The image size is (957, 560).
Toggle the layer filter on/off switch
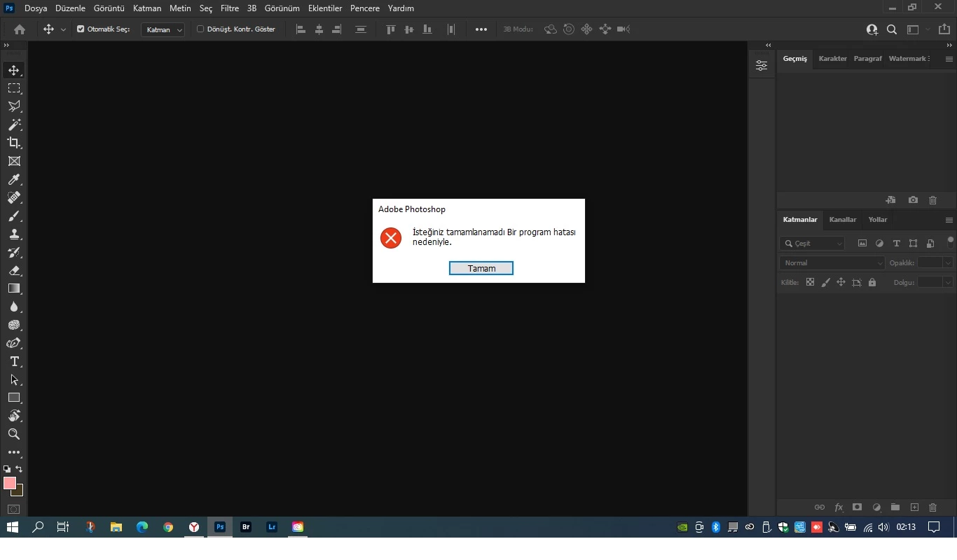950,242
